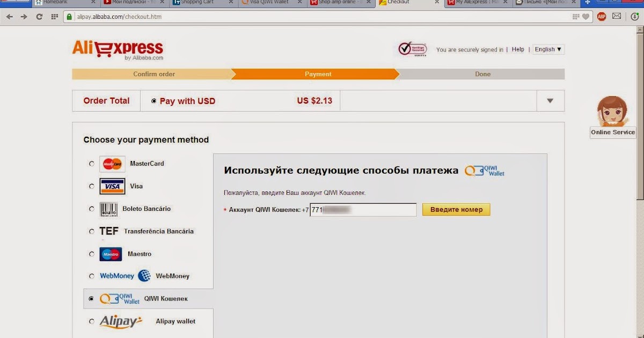This screenshot has height=338, width=644.
Task: Open the English language dropdown
Action: [548, 49]
